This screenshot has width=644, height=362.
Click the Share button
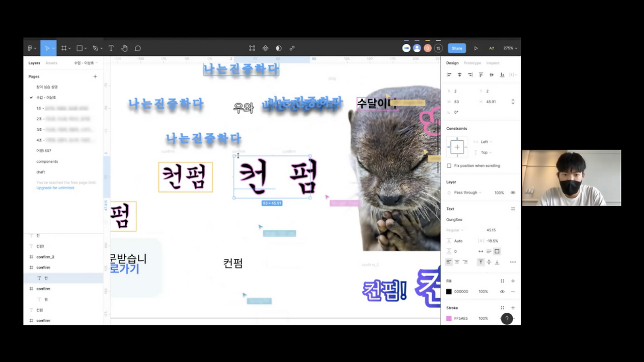457,48
